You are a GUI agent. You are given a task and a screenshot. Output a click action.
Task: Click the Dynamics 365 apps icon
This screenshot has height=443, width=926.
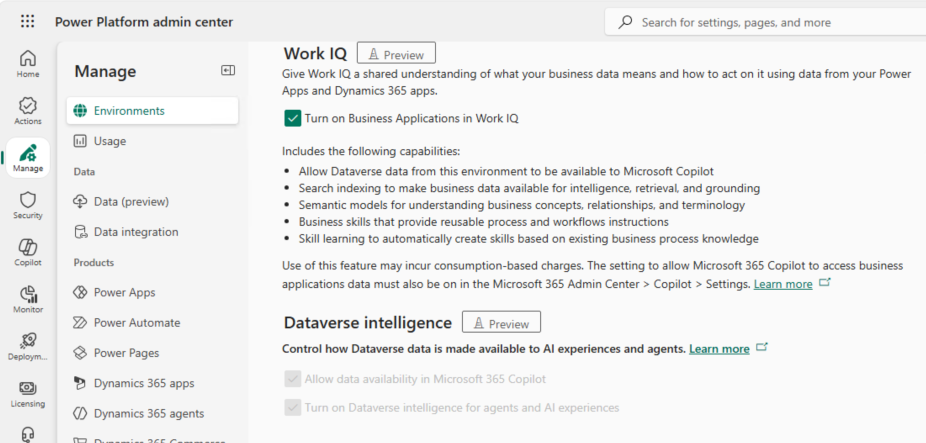80,383
